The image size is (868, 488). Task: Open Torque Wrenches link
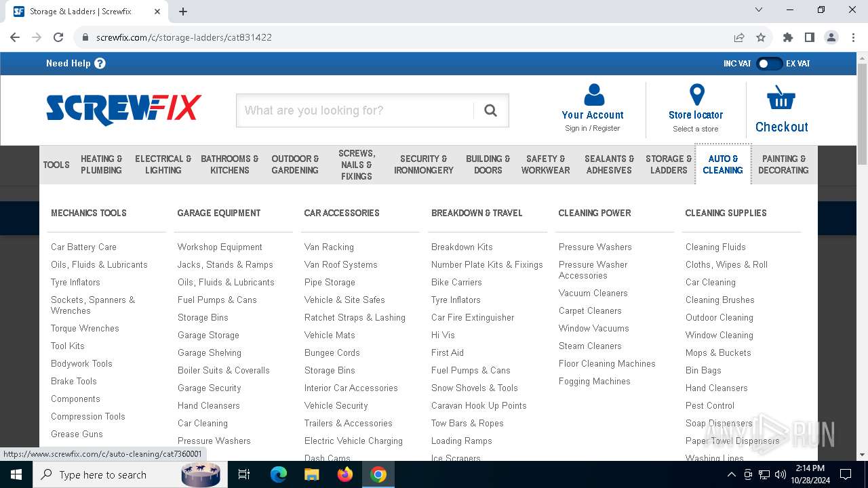click(x=85, y=328)
